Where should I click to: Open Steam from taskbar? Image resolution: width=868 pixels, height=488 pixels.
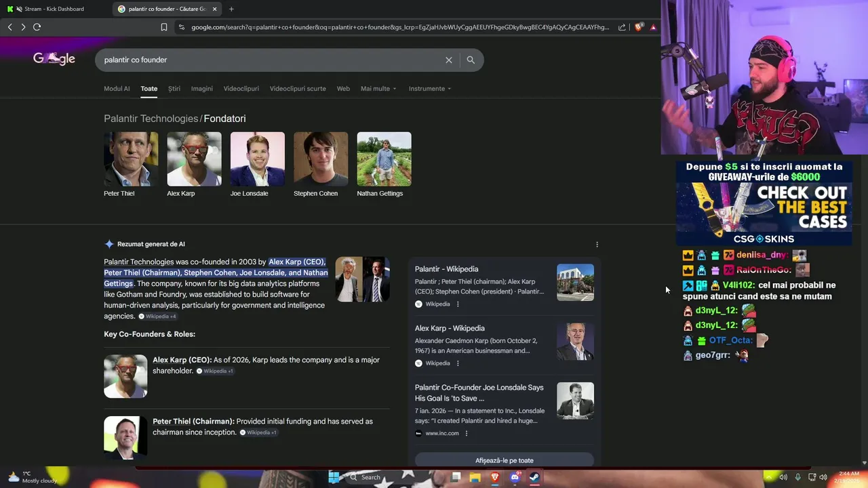(534, 477)
